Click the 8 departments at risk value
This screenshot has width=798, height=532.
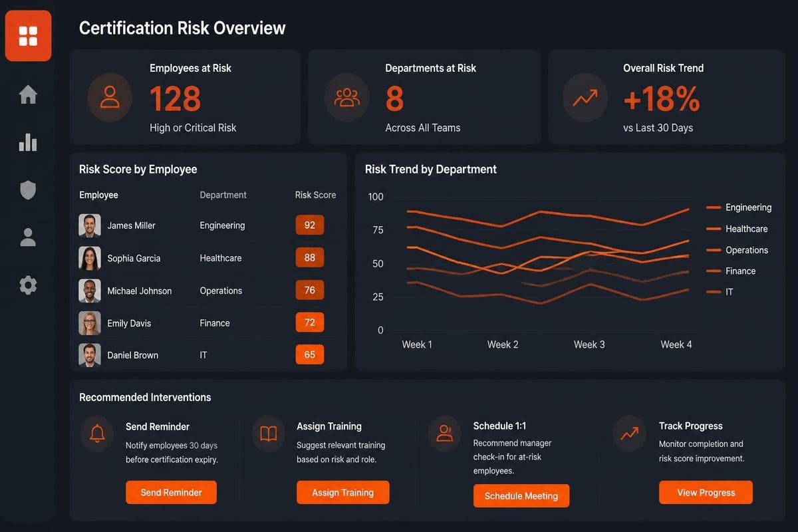(395, 98)
